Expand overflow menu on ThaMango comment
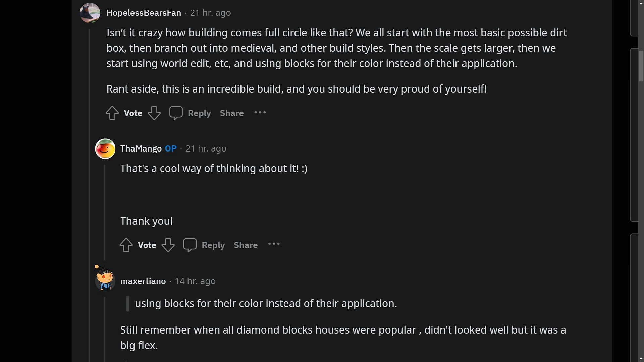Viewport: 644px width, 362px height. [x=274, y=244]
